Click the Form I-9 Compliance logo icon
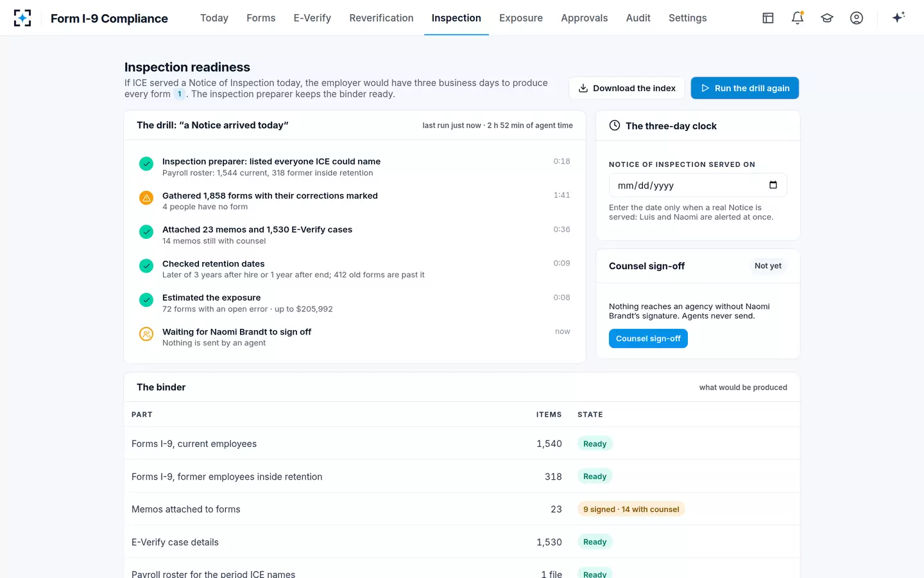924x578 pixels. click(x=22, y=18)
